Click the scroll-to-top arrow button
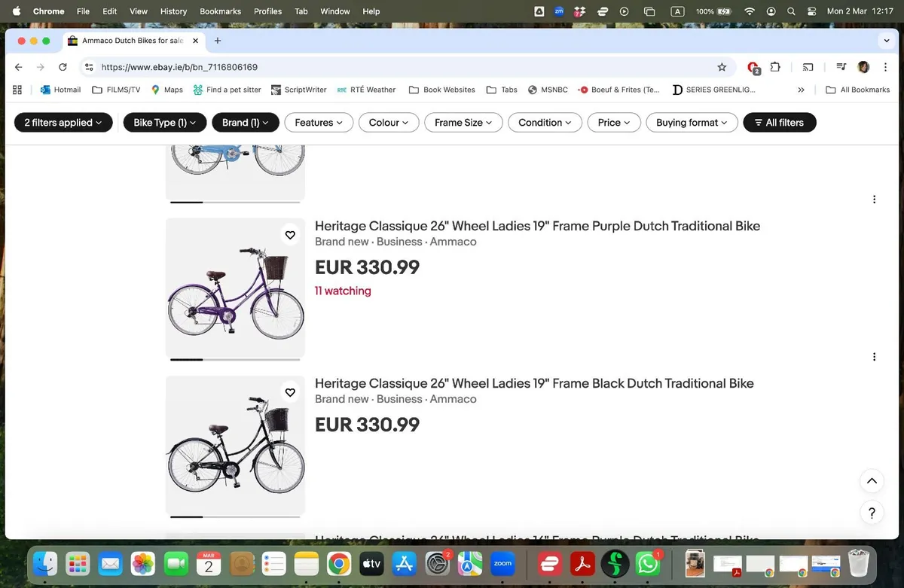The image size is (904, 588). tap(872, 481)
